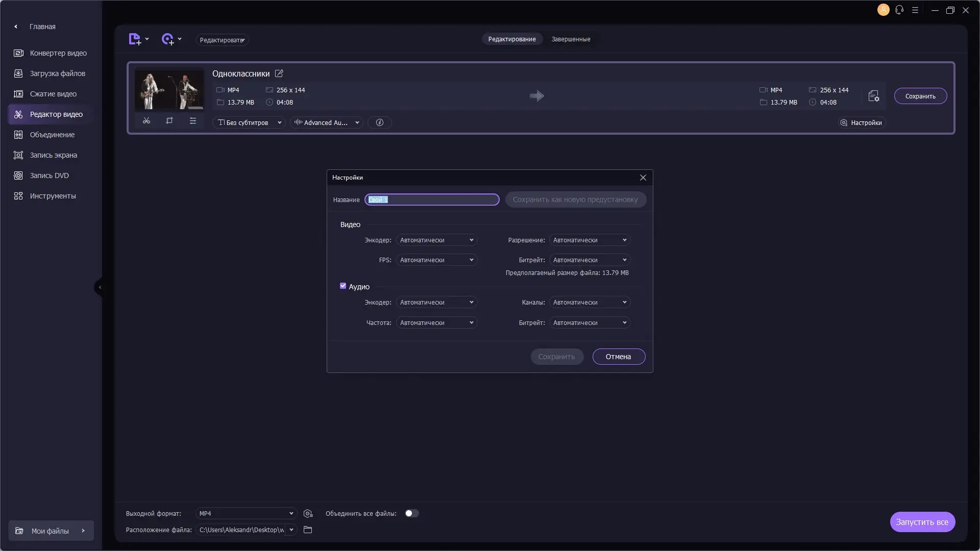The image size is (980, 551).
Task: Click output format settings gear icon
Action: (308, 513)
